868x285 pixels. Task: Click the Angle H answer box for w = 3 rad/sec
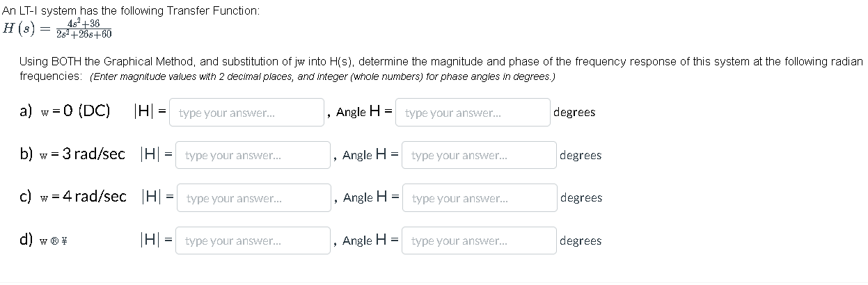480,155
